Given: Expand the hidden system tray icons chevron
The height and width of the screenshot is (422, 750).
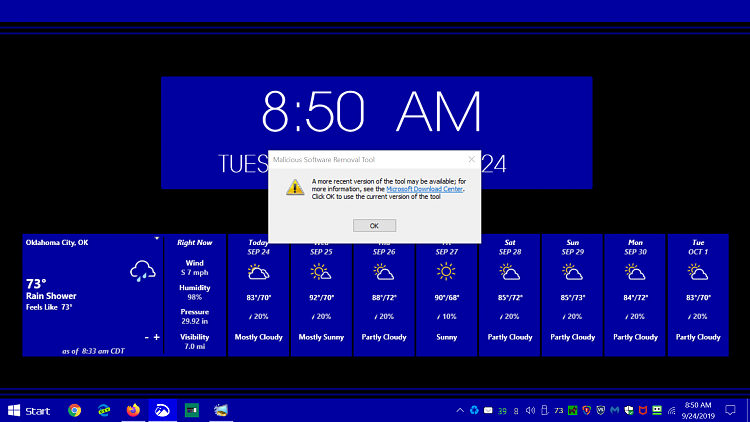Looking at the screenshot, I should click(460, 411).
